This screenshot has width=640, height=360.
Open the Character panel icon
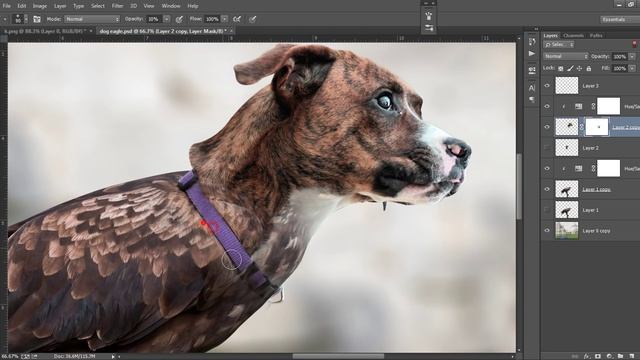[x=531, y=88]
